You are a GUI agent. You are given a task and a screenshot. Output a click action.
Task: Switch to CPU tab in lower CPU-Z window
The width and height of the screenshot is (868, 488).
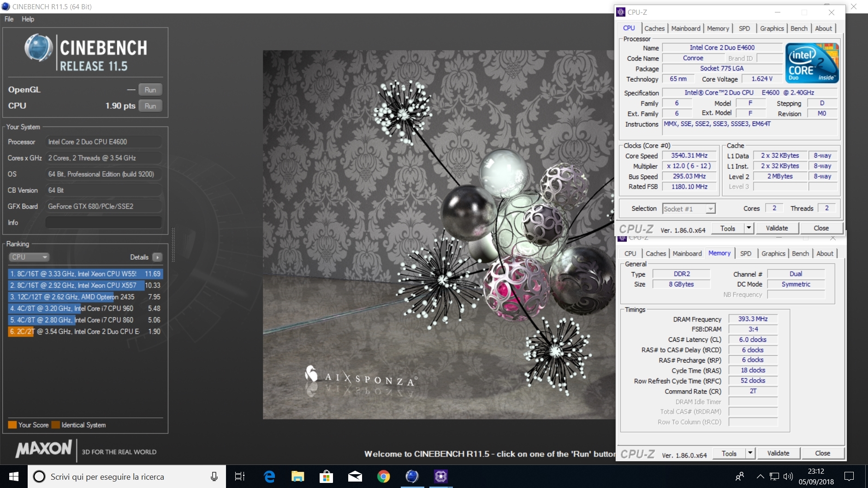coord(630,254)
